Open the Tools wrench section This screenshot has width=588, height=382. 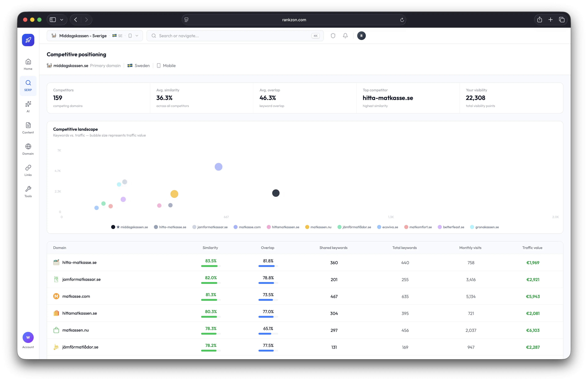[x=28, y=192]
